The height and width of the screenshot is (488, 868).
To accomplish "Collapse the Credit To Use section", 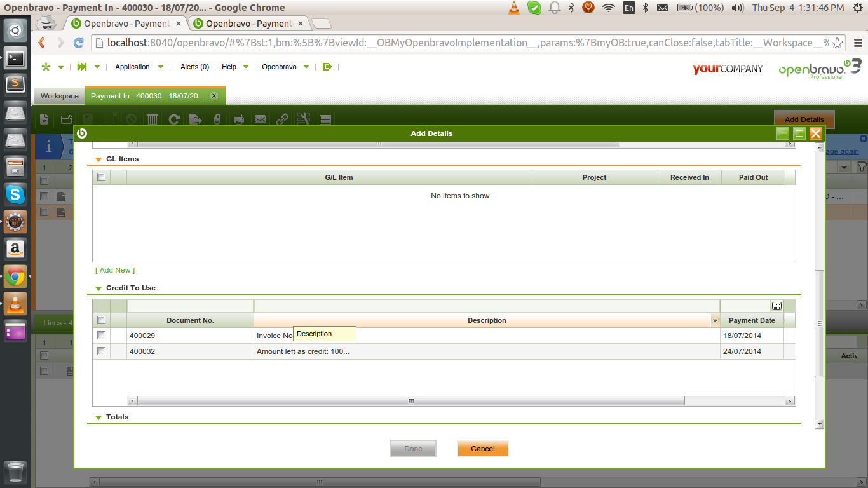I will pos(98,288).
